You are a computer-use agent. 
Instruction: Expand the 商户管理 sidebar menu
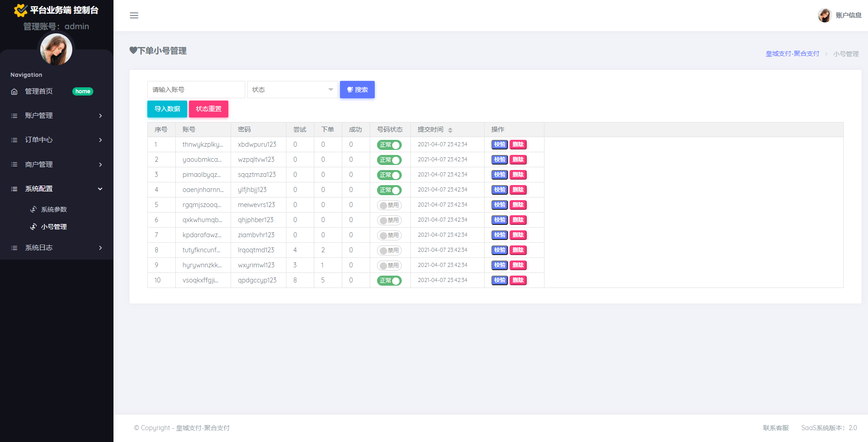coord(56,165)
